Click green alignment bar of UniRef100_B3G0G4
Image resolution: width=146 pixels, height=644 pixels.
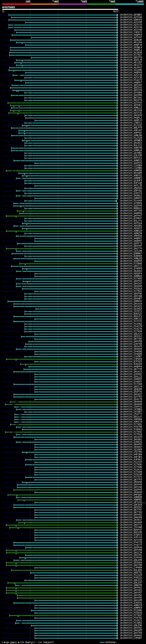click(x=69, y=364)
